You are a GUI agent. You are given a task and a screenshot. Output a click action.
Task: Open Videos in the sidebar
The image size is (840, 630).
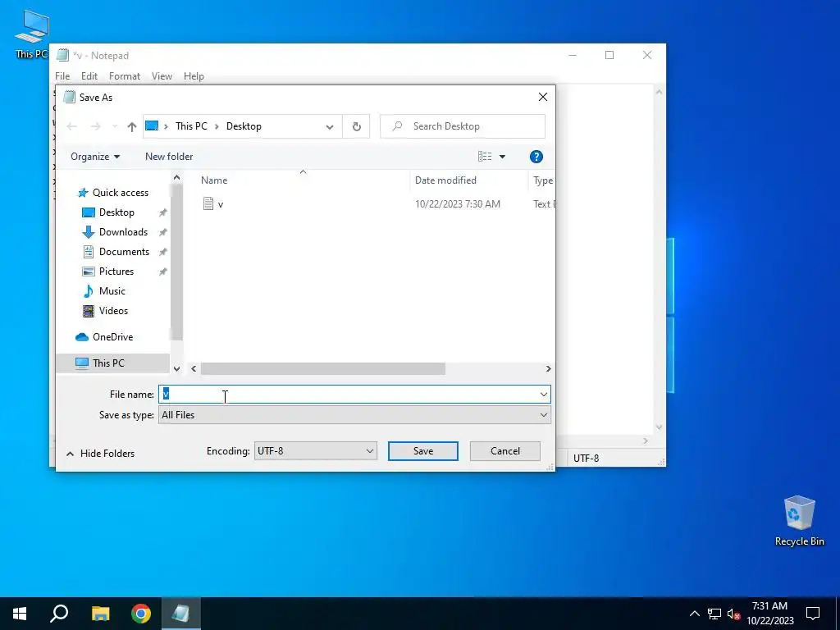tap(113, 311)
